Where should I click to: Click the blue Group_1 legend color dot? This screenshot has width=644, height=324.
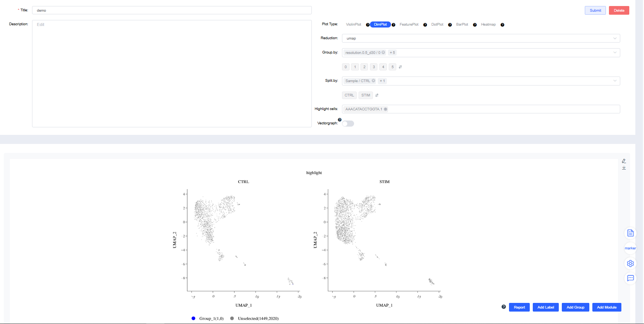click(x=193, y=318)
